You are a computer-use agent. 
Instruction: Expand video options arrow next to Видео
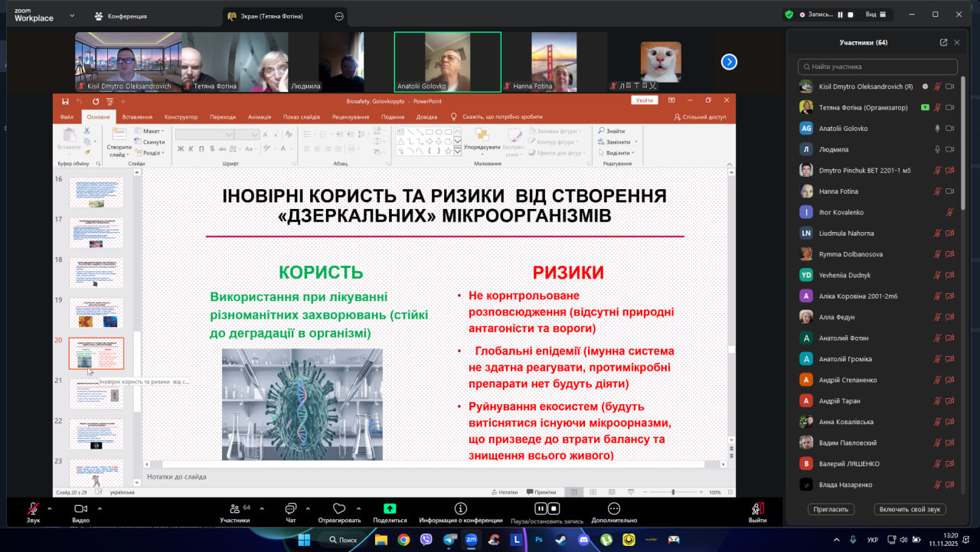pos(98,508)
